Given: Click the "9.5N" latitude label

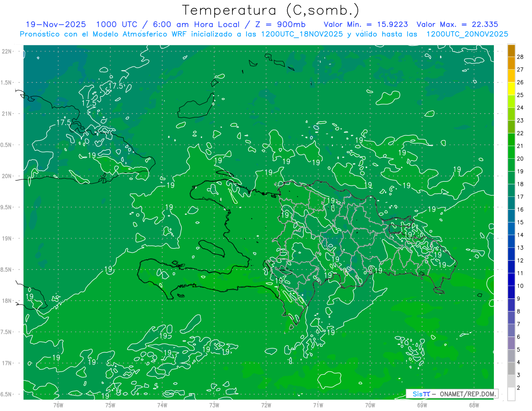Looking at the screenshot, I should 6,207.
